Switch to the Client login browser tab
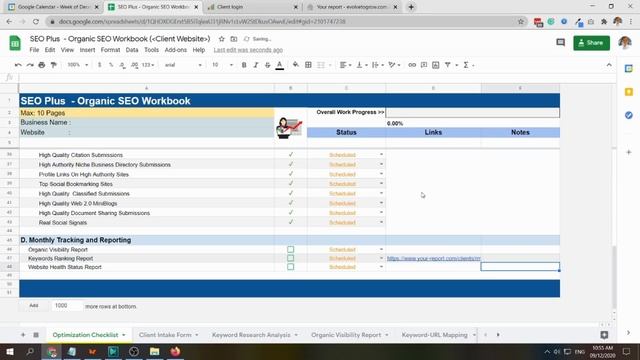The height and width of the screenshot is (360, 640). pos(252,7)
